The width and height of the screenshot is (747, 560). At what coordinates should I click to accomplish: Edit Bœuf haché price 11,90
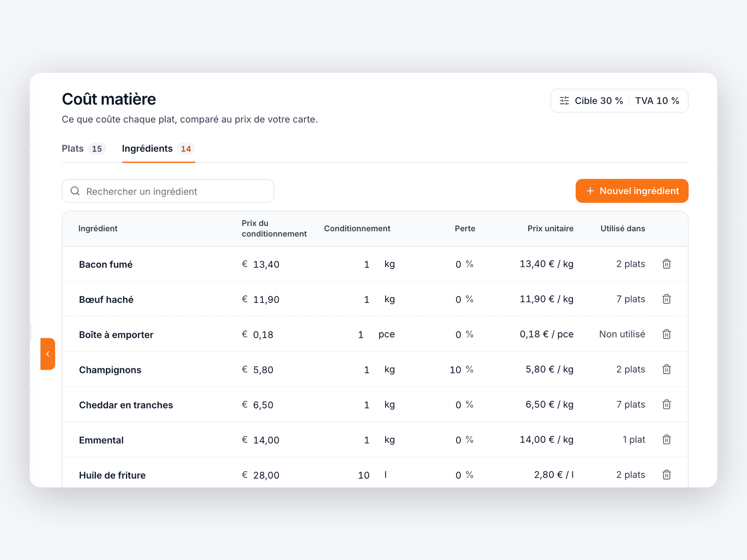[267, 300]
